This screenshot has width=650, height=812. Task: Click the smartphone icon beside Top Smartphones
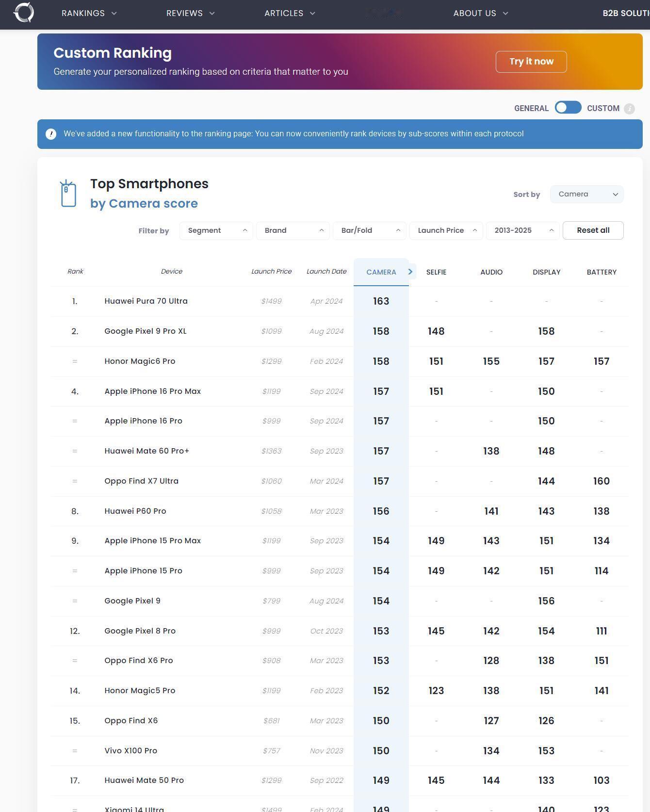pos(68,193)
